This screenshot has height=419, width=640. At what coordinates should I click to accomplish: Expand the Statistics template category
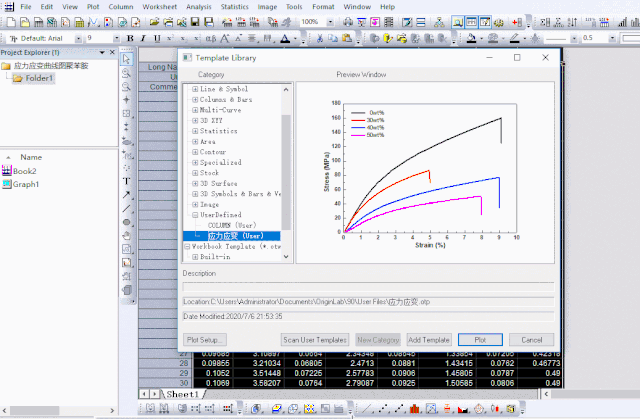pos(195,131)
